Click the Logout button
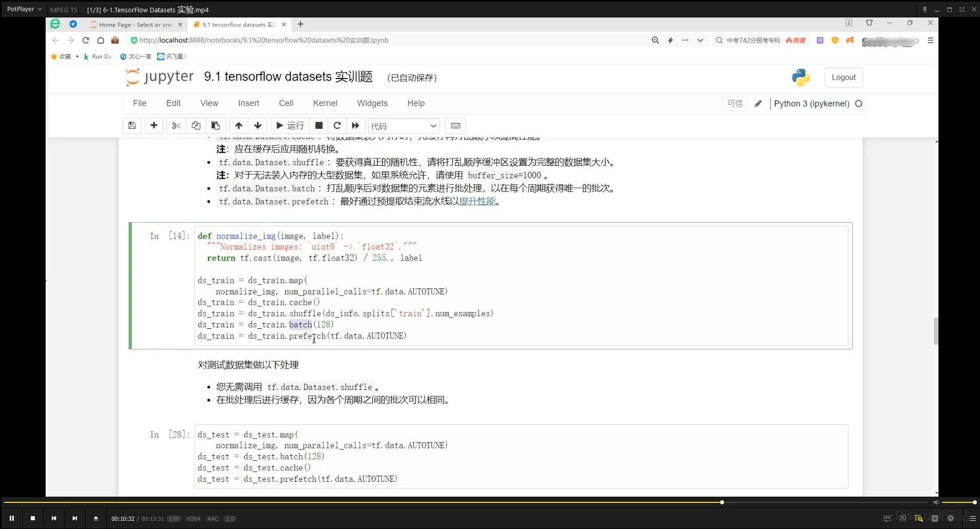Image resolution: width=980 pixels, height=529 pixels. [844, 77]
